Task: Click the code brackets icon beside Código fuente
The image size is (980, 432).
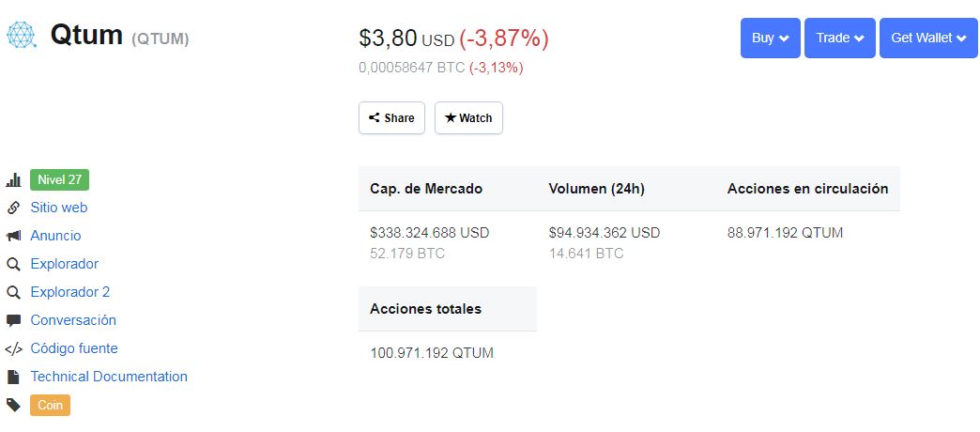Action: (x=13, y=348)
